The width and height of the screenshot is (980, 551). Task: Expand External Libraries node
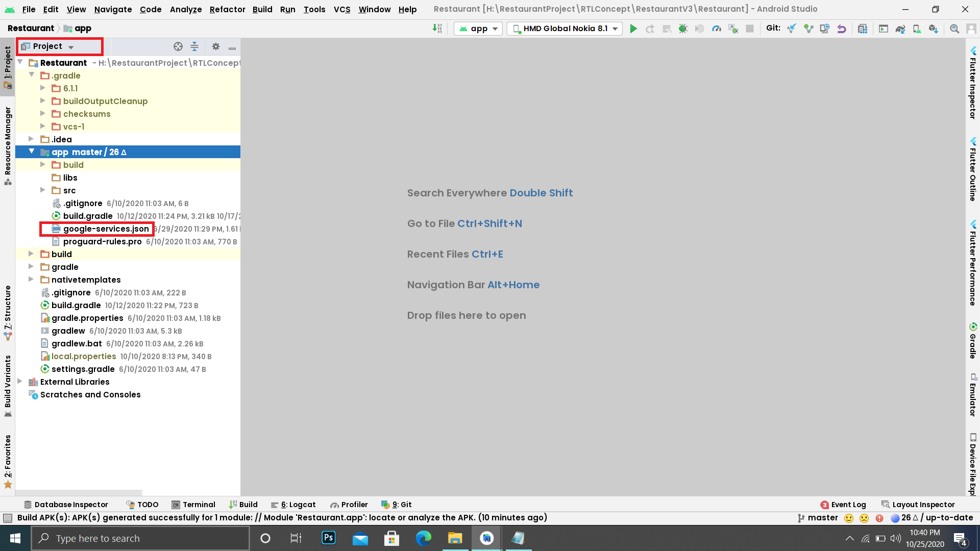pos(20,382)
